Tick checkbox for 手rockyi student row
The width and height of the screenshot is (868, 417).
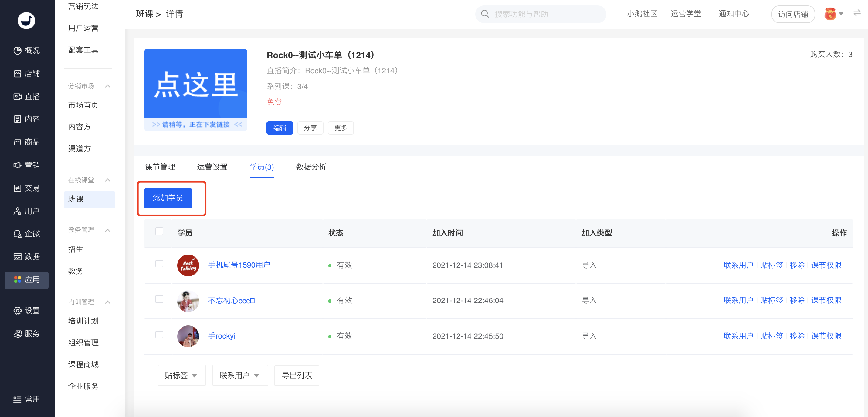point(159,335)
